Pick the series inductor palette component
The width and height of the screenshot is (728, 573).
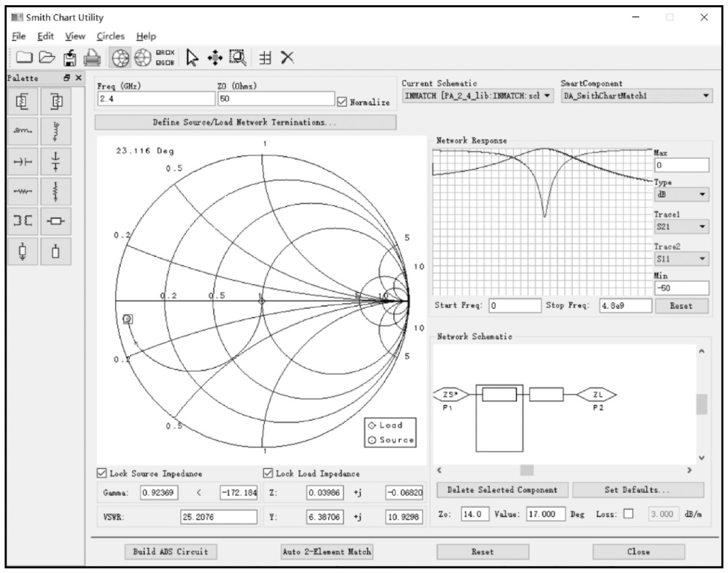(23, 132)
